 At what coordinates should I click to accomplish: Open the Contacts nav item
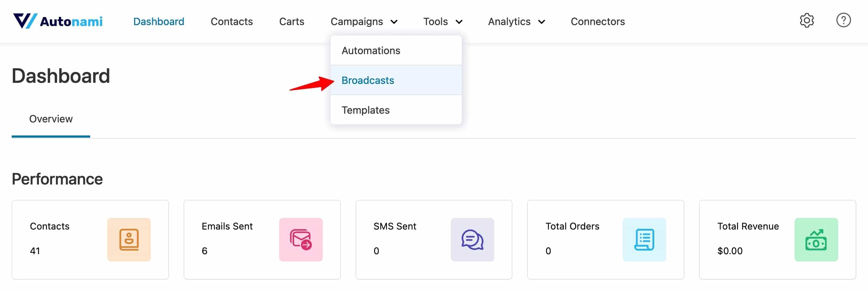[232, 21]
